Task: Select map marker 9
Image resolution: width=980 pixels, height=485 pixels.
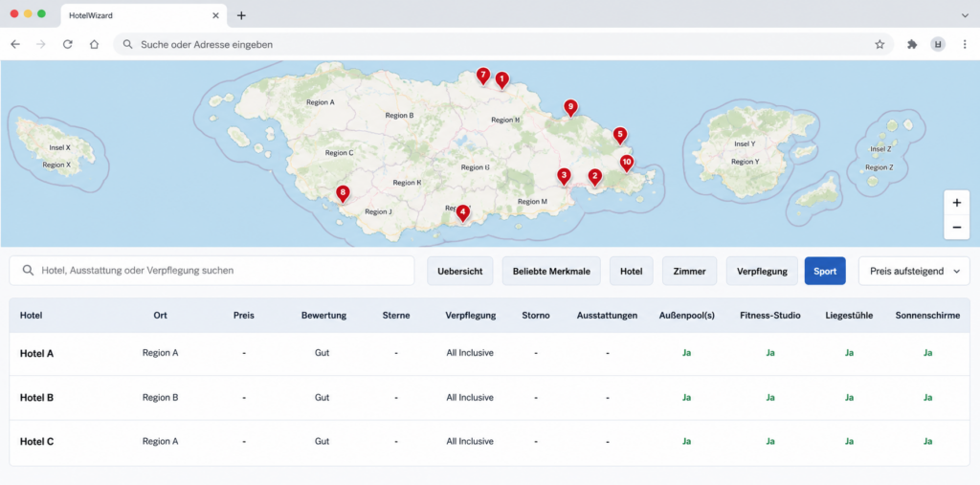Action: [x=570, y=107]
